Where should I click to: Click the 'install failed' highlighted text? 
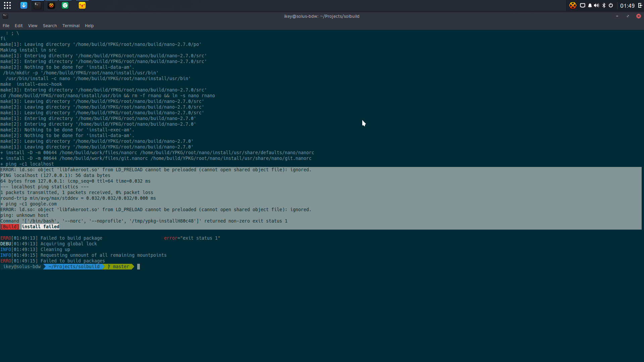point(41,227)
